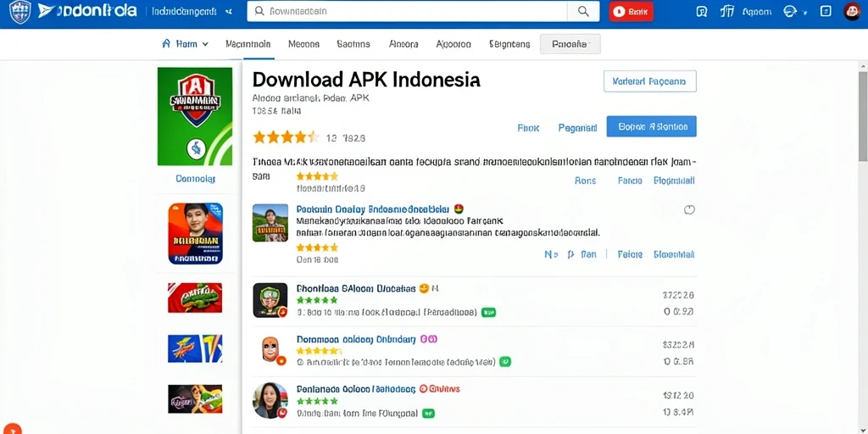Image resolution: width=868 pixels, height=434 pixels.
Task: Click the flag emoji after Pookınin Doolay title
Action: 459,209
